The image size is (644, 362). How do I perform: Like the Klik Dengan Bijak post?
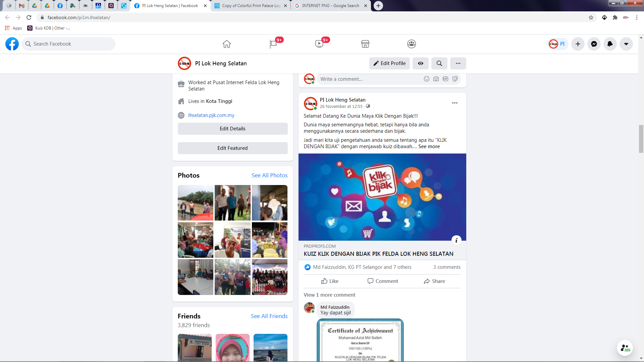click(x=330, y=281)
